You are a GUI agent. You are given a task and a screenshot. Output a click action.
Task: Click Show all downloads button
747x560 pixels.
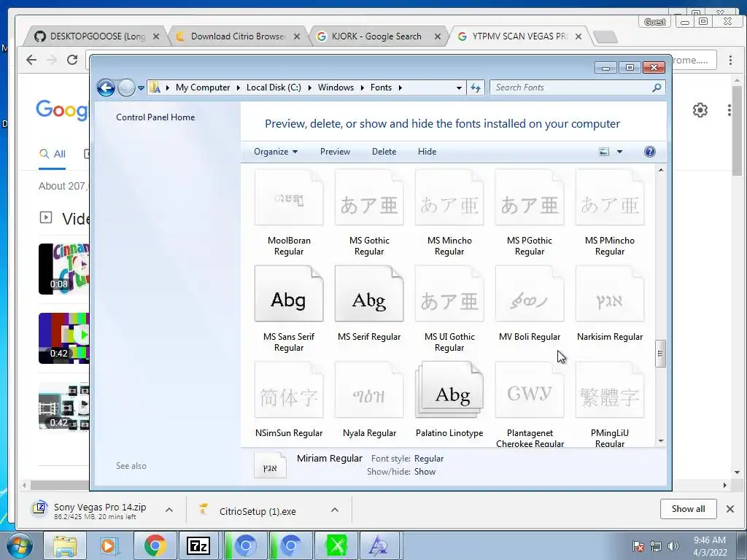coord(689,509)
